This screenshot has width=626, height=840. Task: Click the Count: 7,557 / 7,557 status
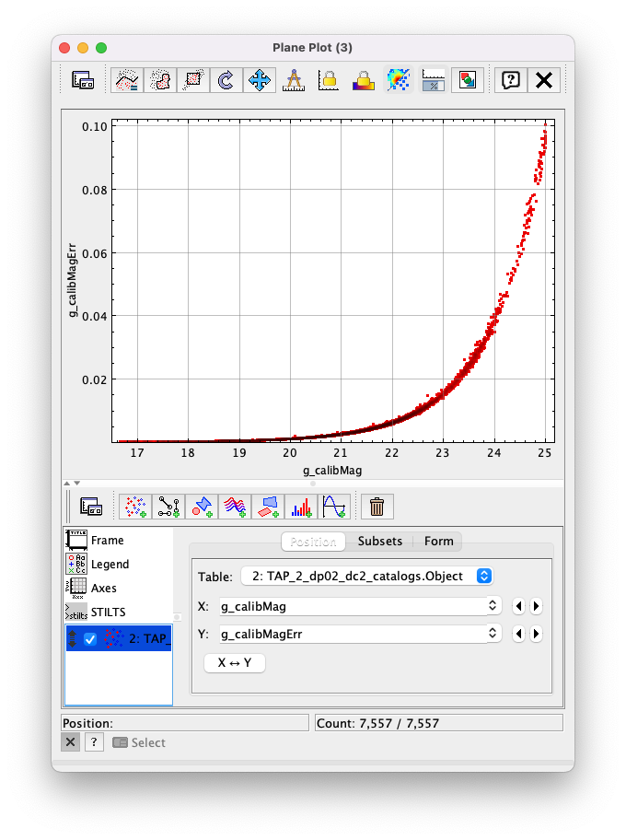[x=439, y=723]
